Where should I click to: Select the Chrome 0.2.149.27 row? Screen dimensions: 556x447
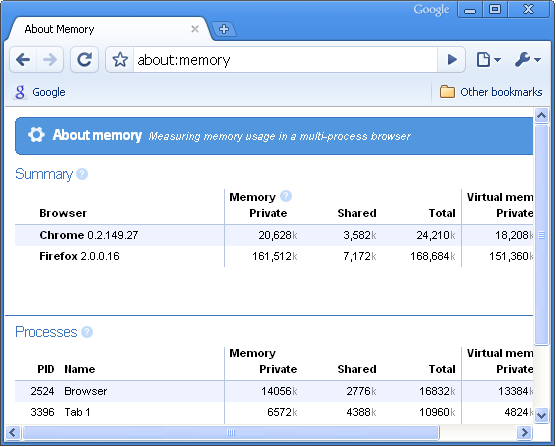tap(274, 235)
